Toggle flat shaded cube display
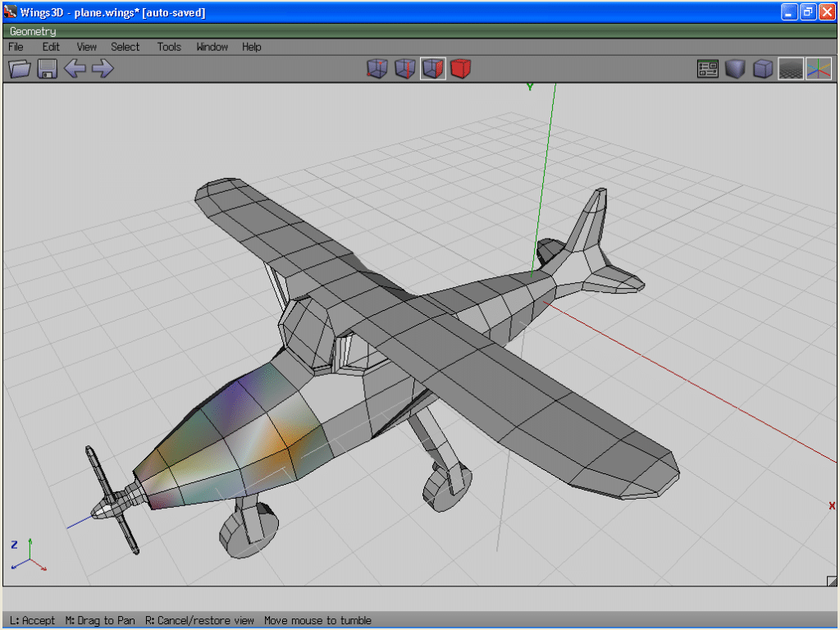The image size is (840, 630). pos(735,69)
